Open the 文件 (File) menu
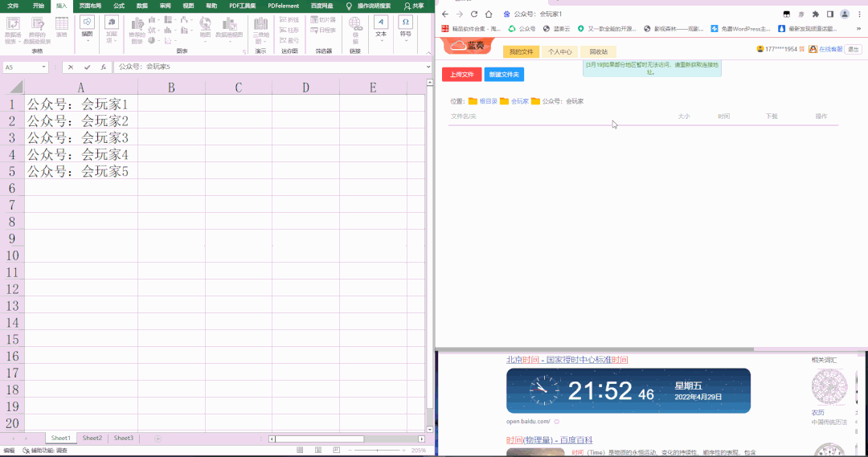The width and height of the screenshot is (868, 457). [14, 6]
